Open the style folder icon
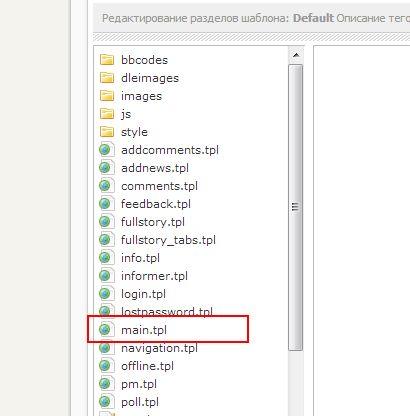Image resolution: width=410 pixels, height=416 pixels. (x=107, y=132)
